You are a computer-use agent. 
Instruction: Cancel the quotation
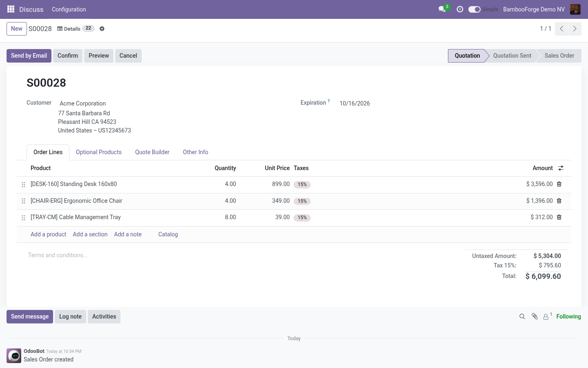[128, 56]
